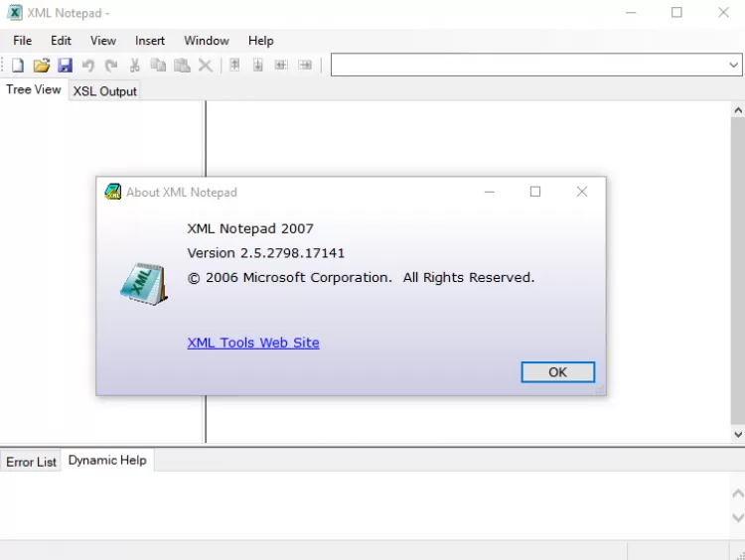Switch to the XSL Output tab

pos(105,91)
